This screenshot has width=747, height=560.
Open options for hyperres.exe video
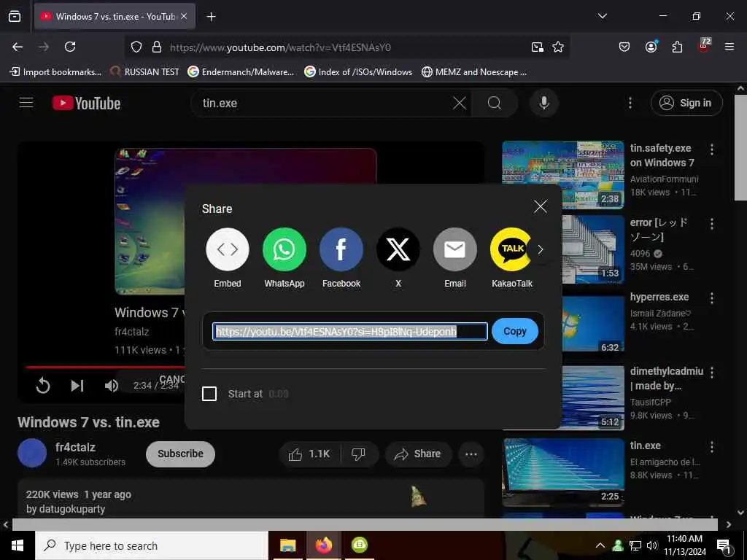712,298
